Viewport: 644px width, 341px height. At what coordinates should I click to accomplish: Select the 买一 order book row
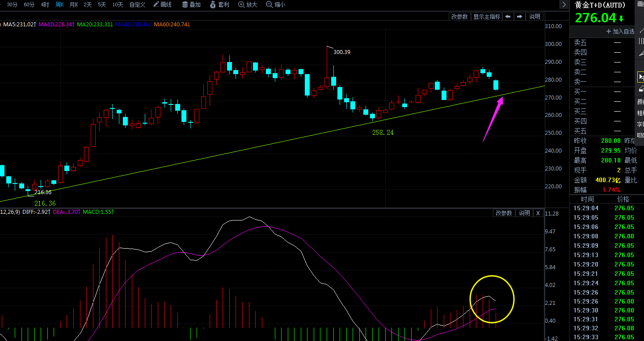tap(602, 91)
